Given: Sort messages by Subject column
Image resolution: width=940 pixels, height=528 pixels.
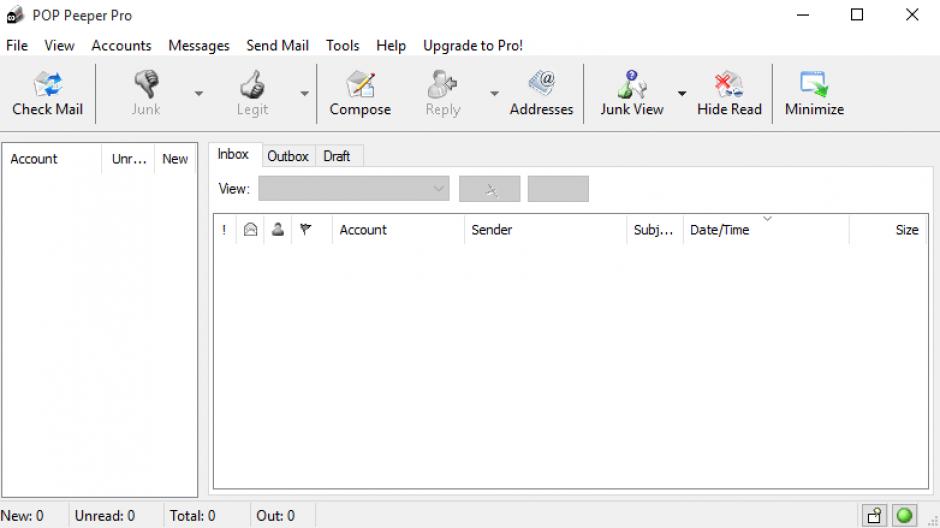Looking at the screenshot, I should coord(655,230).
